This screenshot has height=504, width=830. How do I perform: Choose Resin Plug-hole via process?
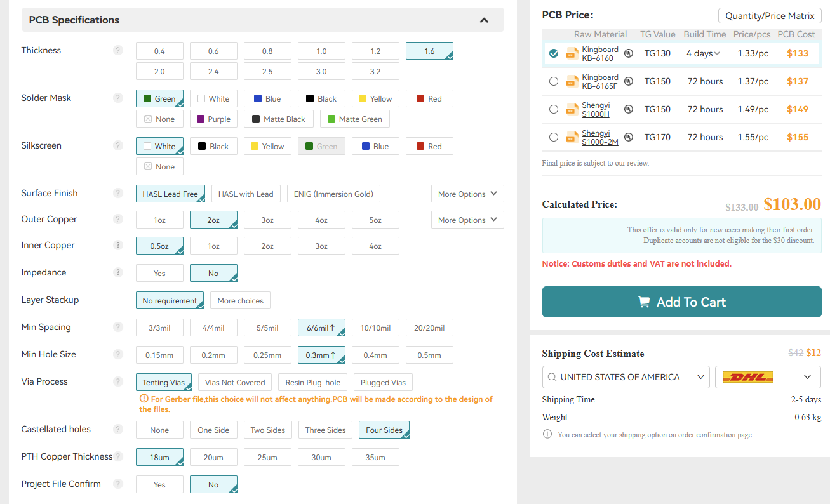click(312, 383)
